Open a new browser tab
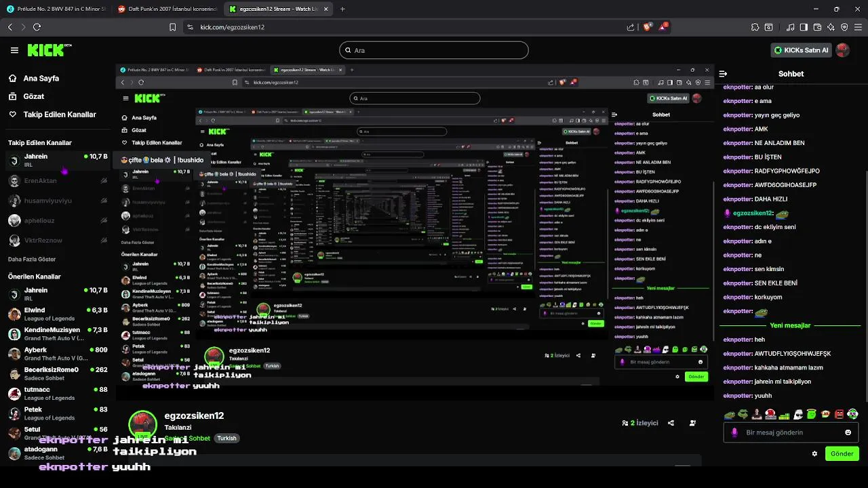Image resolution: width=868 pixels, height=488 pixels. click(342, 9)
